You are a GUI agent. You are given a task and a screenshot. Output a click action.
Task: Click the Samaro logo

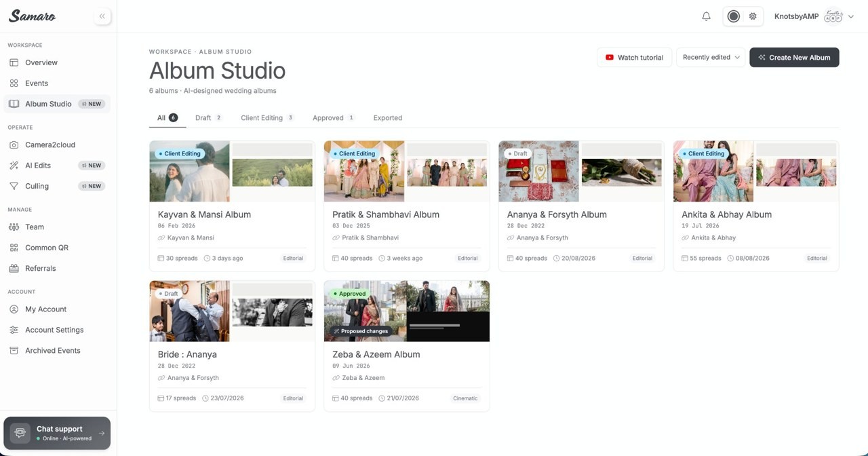[33, 16]
